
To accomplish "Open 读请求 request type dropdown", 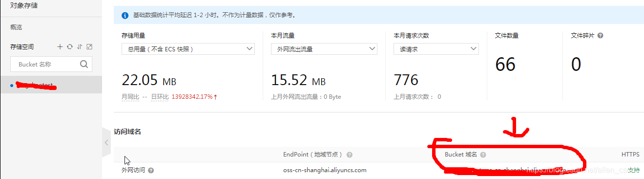I will (436, 49).
